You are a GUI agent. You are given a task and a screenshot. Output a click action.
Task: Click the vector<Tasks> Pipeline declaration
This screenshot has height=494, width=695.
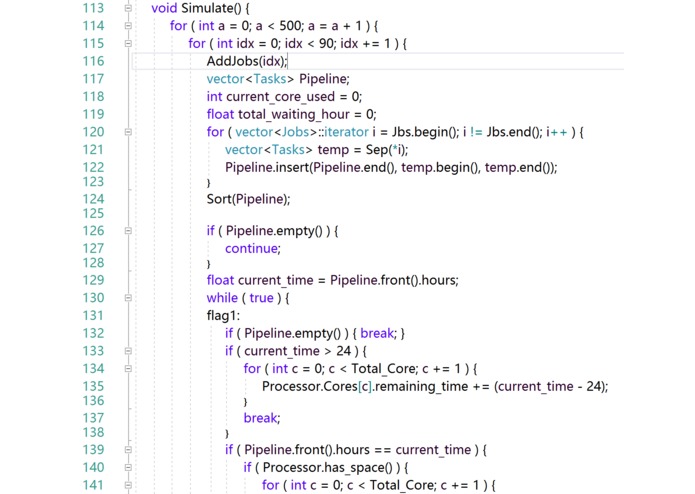tap(278, 79)
